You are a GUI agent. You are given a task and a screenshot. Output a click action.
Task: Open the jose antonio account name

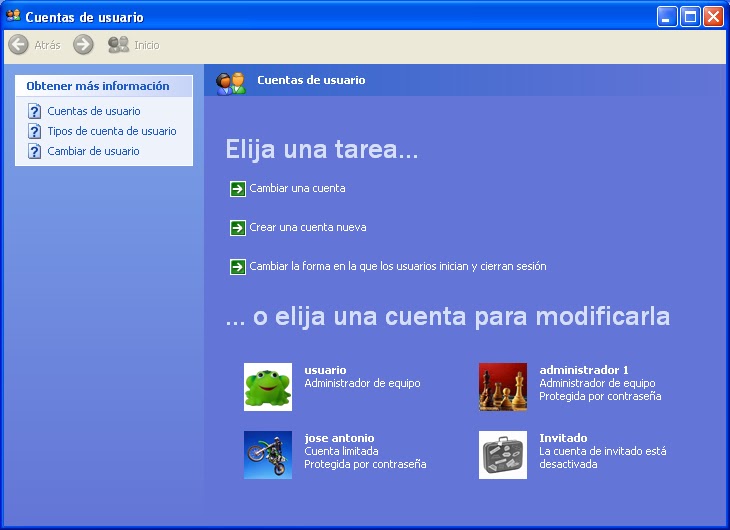[x=339, y=438]
